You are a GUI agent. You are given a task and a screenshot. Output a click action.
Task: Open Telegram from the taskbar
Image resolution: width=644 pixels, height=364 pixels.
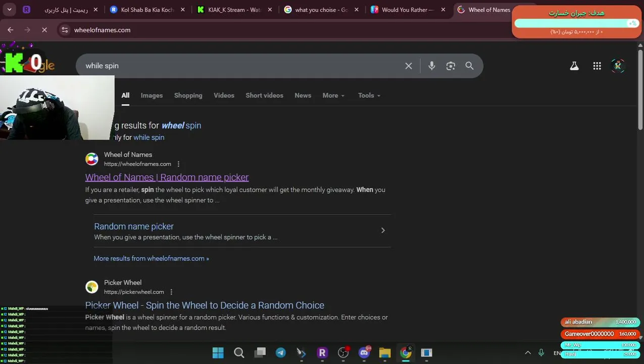pos(281,353)
